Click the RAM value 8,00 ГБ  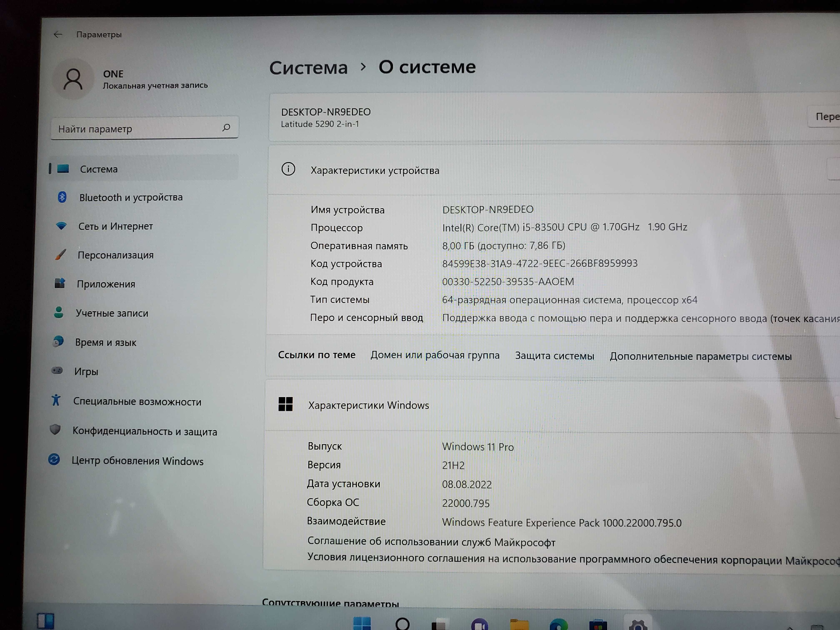504,246
